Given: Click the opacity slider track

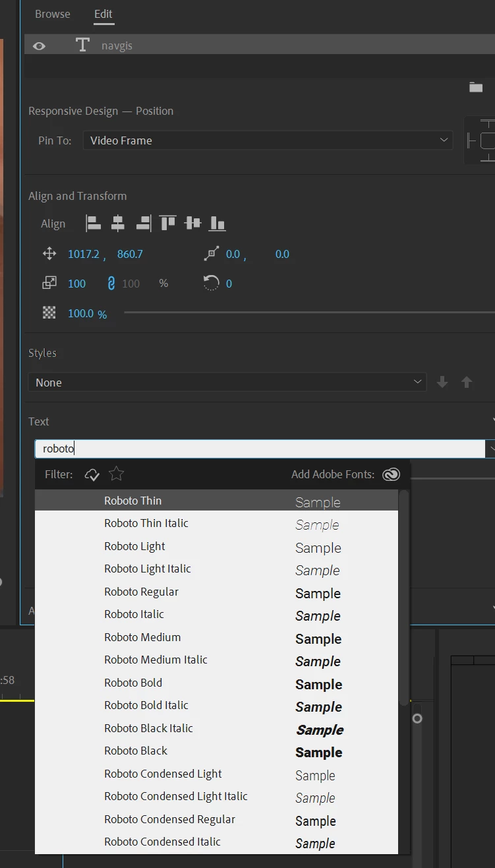Looking at the screenshot, I should pos(309,313).
